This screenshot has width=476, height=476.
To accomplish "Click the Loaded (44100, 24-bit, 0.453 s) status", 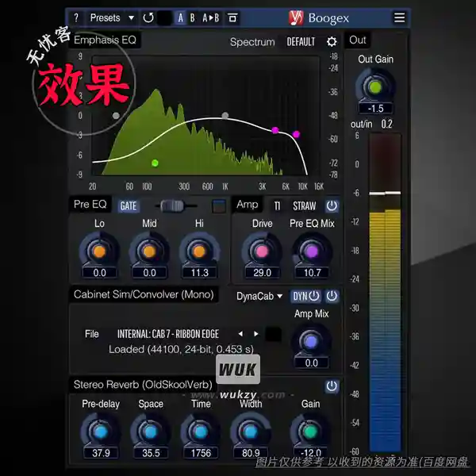I will point(181,349).
